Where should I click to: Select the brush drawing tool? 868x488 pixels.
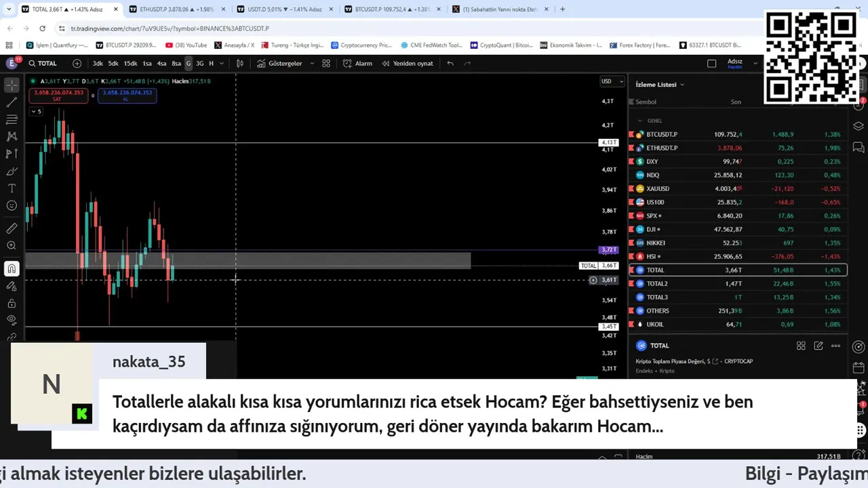tap(12, 171)
